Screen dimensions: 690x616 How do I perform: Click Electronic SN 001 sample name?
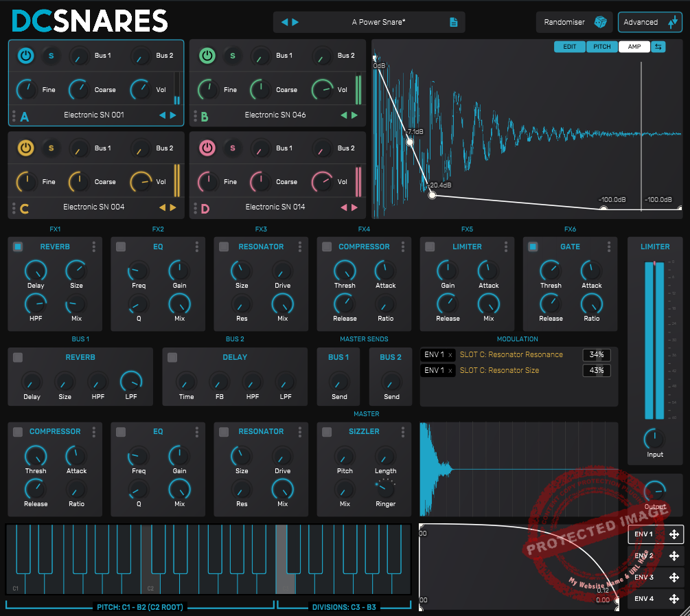[x=94, y=115]
